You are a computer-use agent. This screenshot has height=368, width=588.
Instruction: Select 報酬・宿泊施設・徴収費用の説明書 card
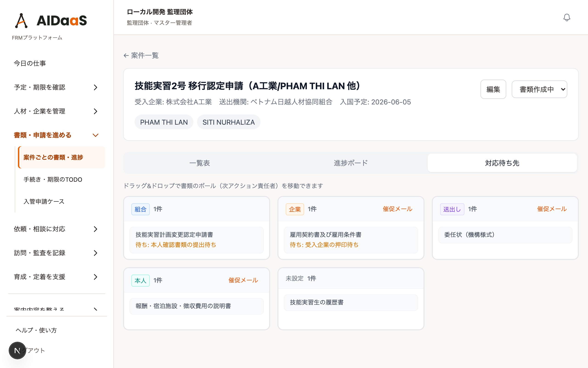point(197,306)
